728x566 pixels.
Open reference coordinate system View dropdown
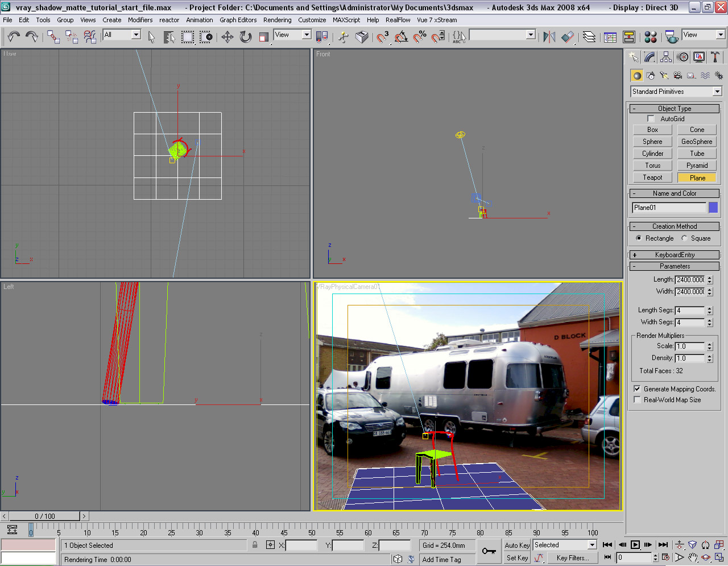(292, 35)
